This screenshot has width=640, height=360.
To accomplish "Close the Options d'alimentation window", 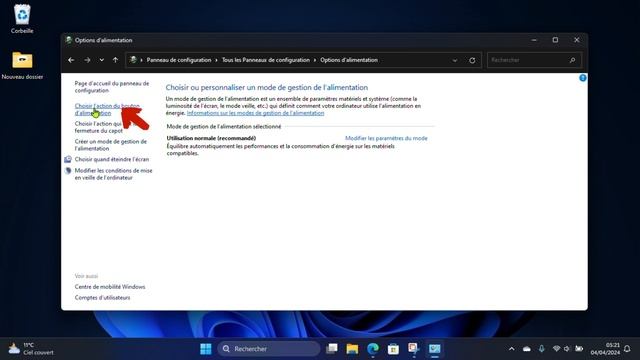I will coord(576,40).
